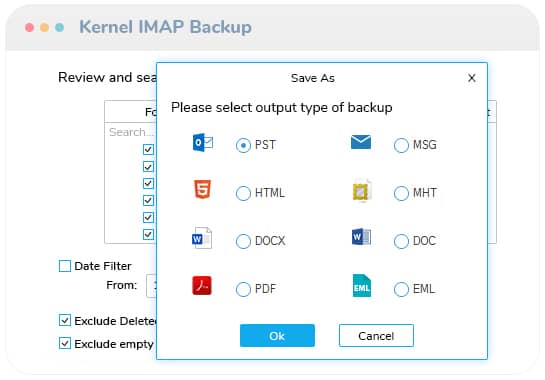This screenshot has width=545, height=380.
Task: Select the PST radio button
Action: (x=243, y=145)
